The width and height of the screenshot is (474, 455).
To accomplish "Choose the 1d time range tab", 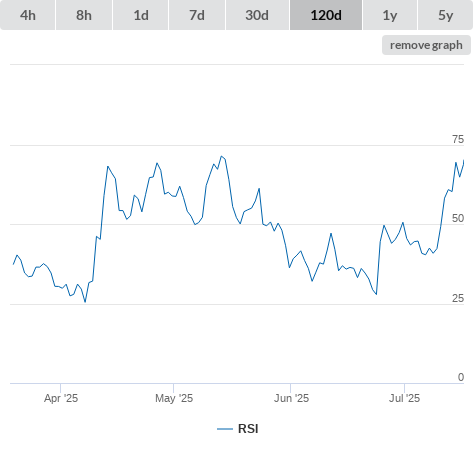I will coord(141,15).
